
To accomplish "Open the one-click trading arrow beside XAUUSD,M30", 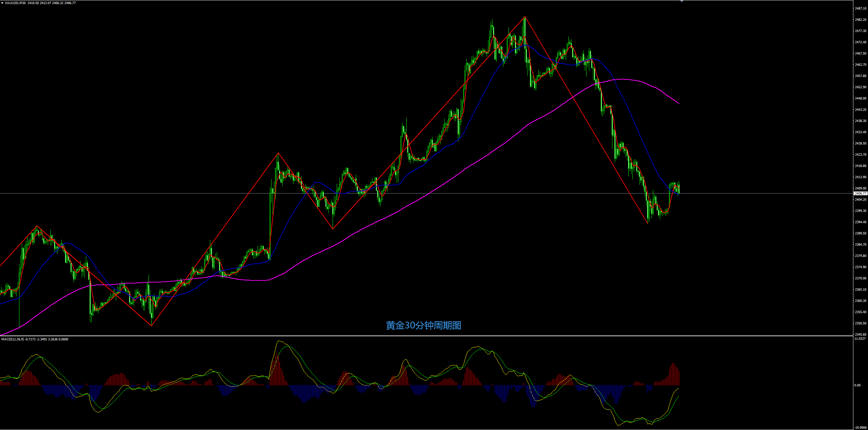I will click(2, 3).
